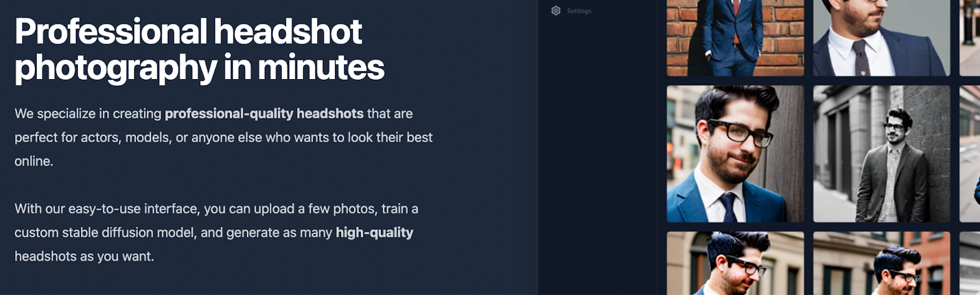Open the headshot of man looking down
Image resolution: width=980 pixels, height=295 pixels.
735,263
